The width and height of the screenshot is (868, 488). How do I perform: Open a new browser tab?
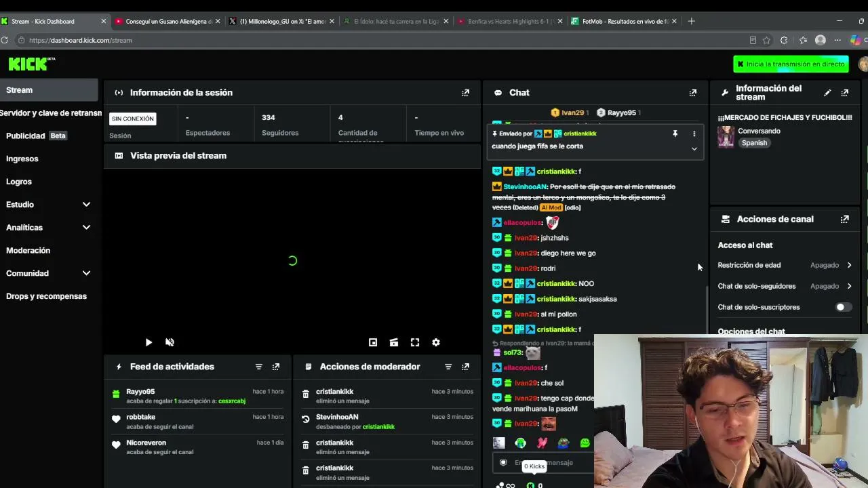point(691,21)
